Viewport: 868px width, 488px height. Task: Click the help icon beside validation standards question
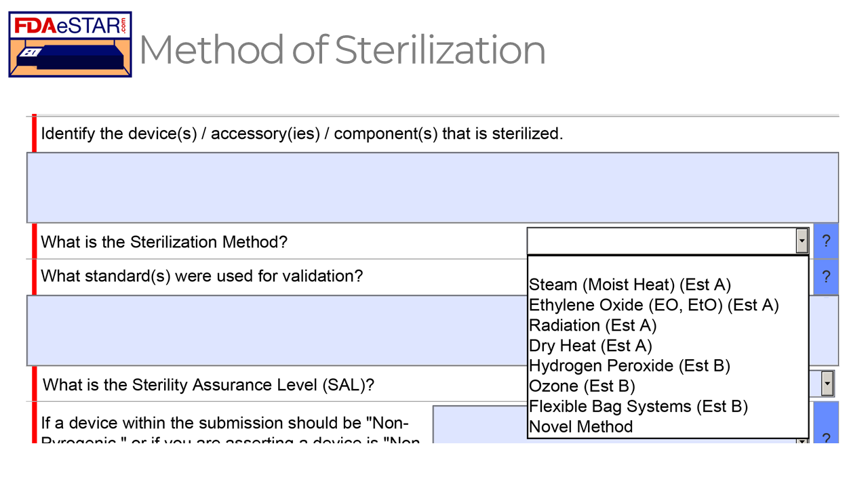click(x=826, y=277)
